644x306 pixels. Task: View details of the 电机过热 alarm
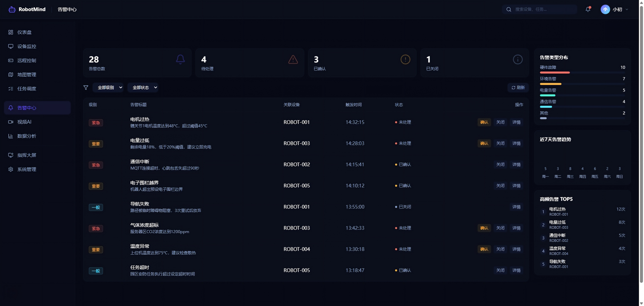517,122
